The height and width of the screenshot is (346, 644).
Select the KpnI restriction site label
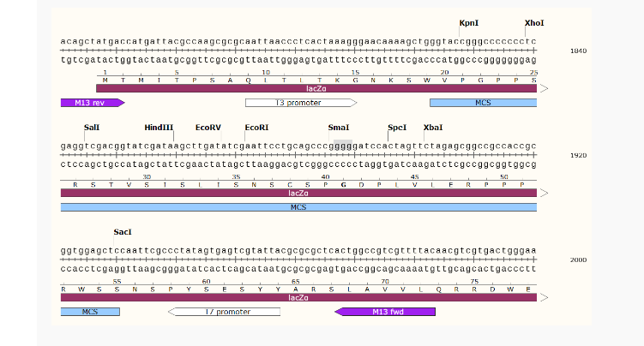click(470, 23)
